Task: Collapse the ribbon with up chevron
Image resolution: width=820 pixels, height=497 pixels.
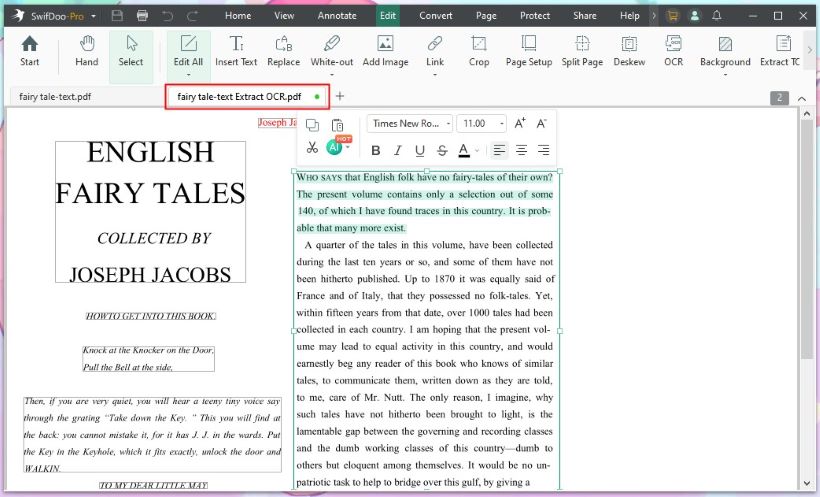Action: pyautogui.click(x=802, y=98)
